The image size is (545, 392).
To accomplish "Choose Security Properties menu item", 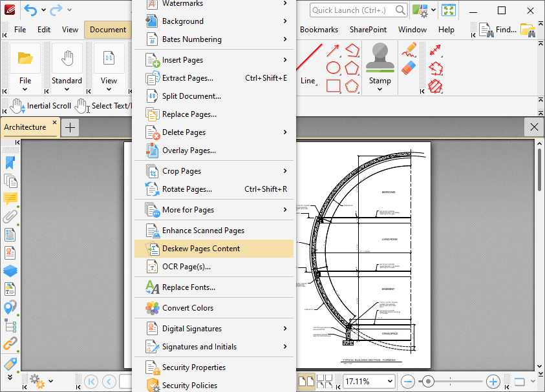I will (x=214, y=367).
